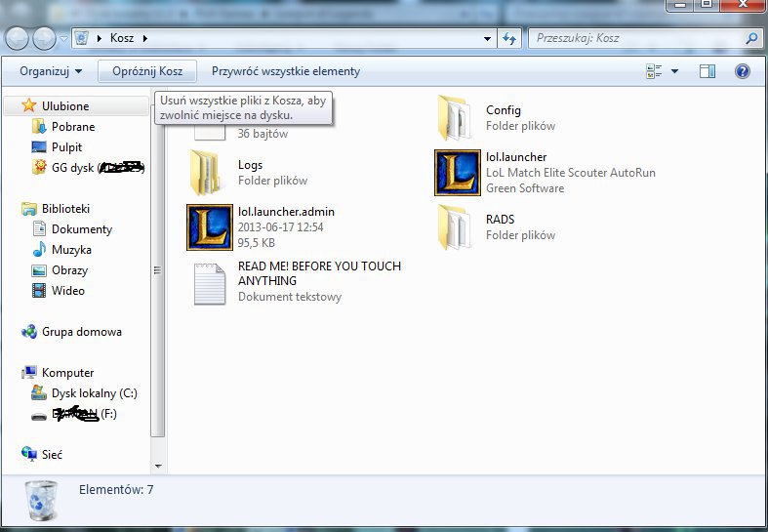Open Obrazy library
The width and height of the screenshot is (768, 532).
pos(70,270)
